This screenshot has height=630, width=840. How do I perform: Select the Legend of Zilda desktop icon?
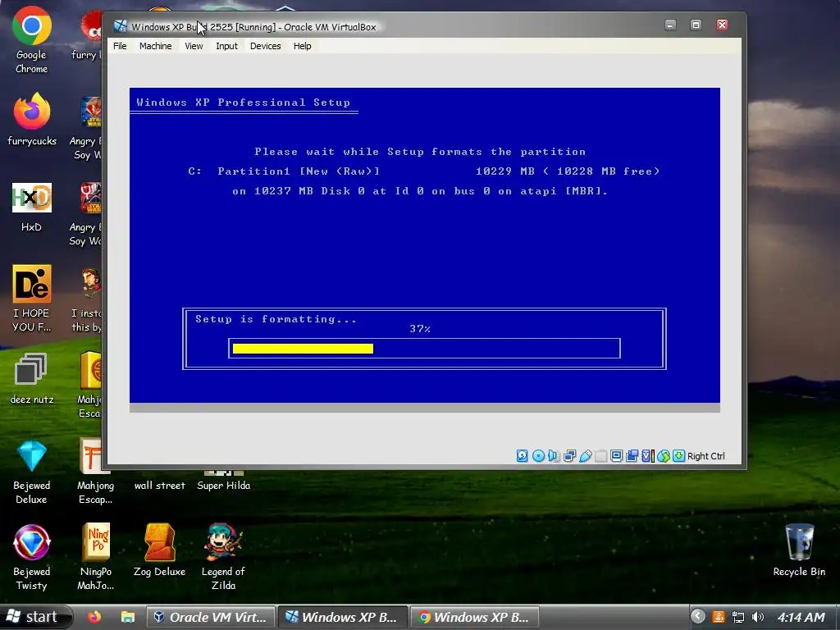[x=223, y=558]
